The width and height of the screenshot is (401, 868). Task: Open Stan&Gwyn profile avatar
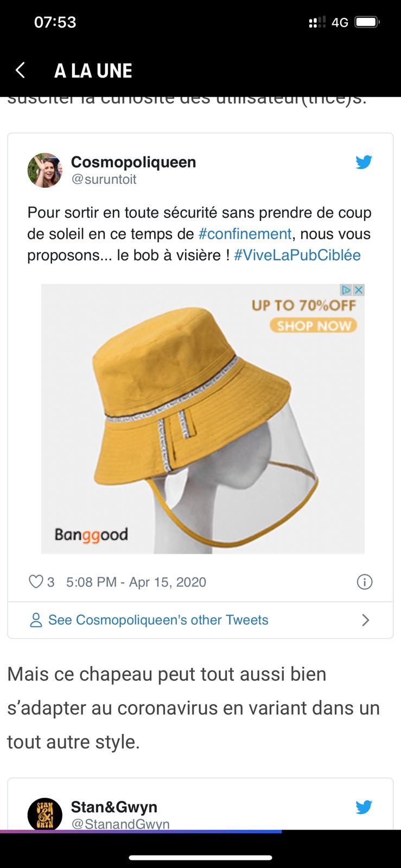[45, 814]
